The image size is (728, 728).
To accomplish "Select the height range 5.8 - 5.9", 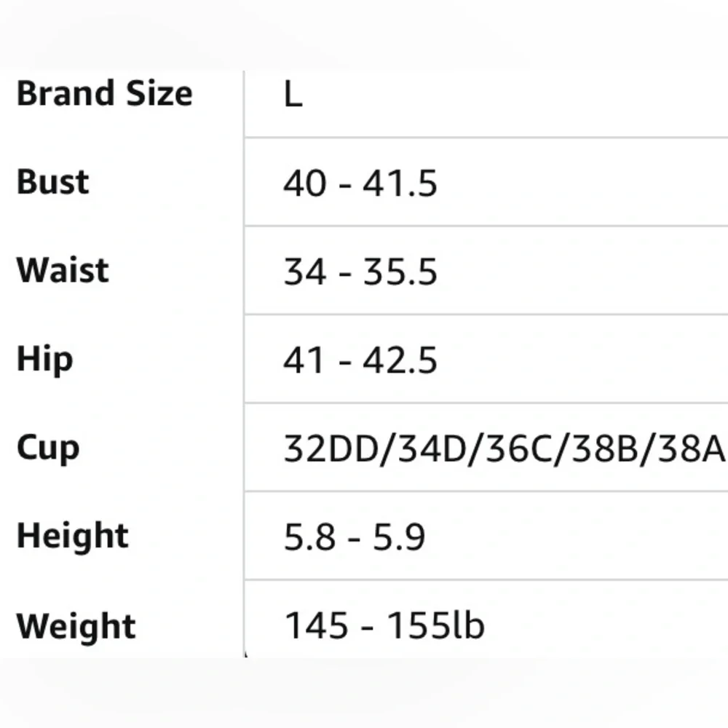I will 355,538.
